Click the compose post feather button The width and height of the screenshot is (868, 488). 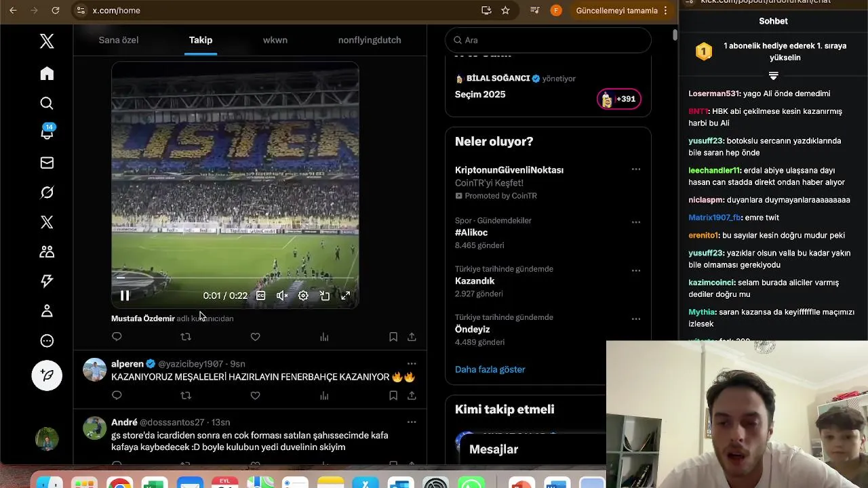point(47,375)
